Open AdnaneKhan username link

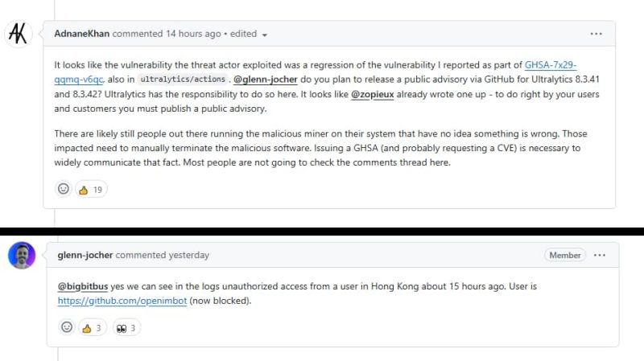(81, 34)
